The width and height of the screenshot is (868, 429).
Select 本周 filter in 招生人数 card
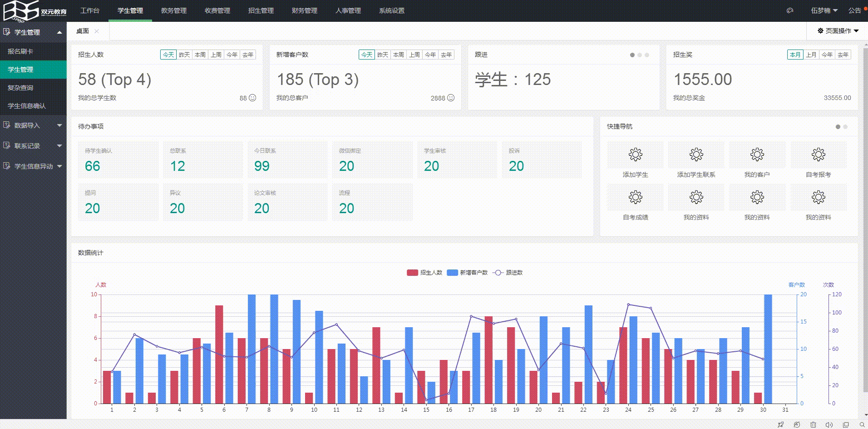tap(200, 55)
